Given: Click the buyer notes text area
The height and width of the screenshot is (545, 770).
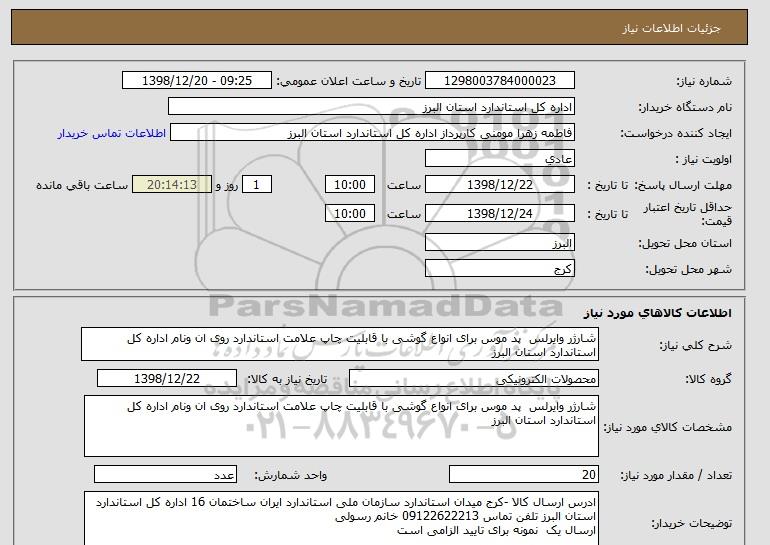Looking at the screenshot, I should tap(341, 518).
